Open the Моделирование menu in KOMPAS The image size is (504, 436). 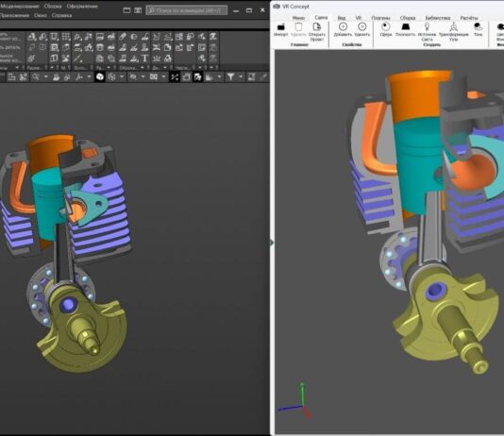(x=19, y=6)
